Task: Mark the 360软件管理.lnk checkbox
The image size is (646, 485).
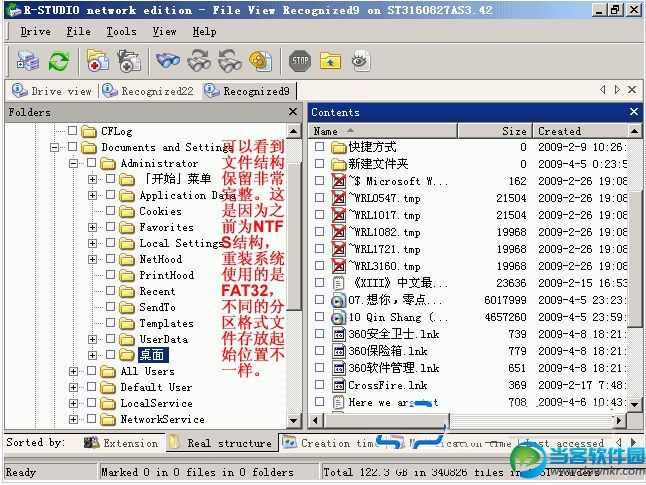Action: point(319,368)
